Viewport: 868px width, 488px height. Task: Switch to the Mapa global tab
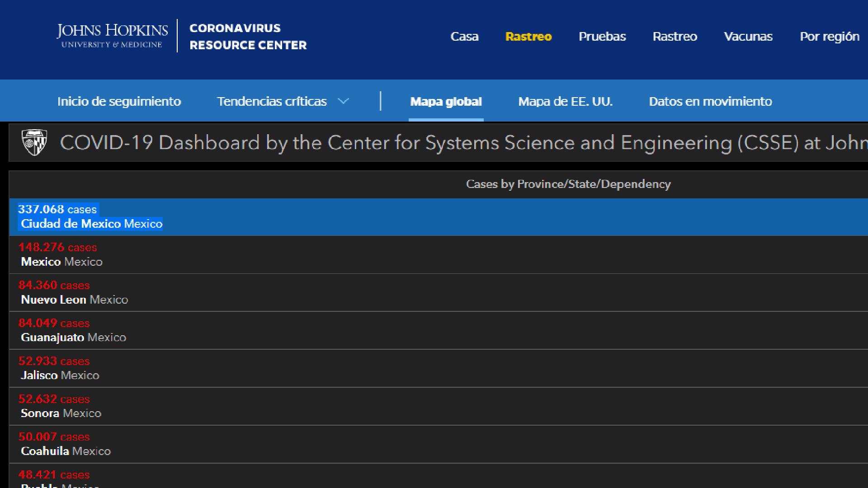tap(446, 101)
